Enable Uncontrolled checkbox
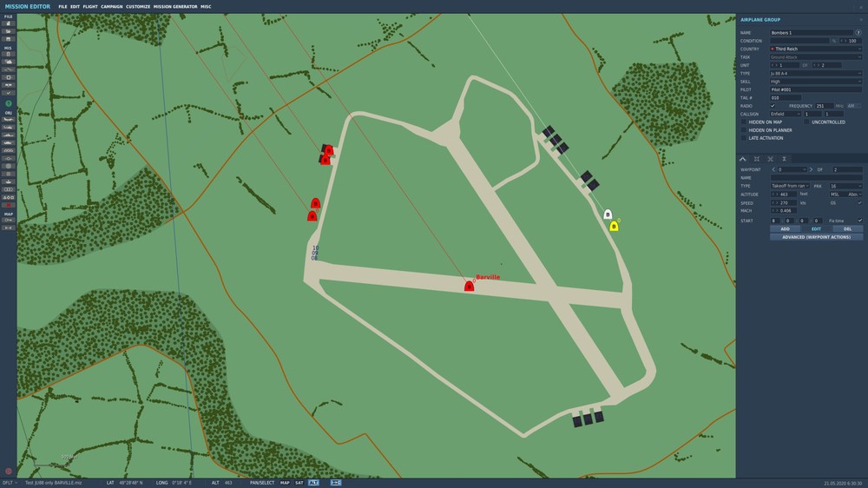 pyautogui.click(x=806, y=122)
